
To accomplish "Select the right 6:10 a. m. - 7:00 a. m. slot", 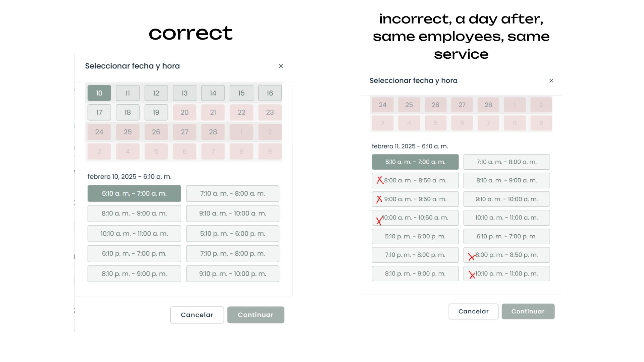I will point(415,162).
